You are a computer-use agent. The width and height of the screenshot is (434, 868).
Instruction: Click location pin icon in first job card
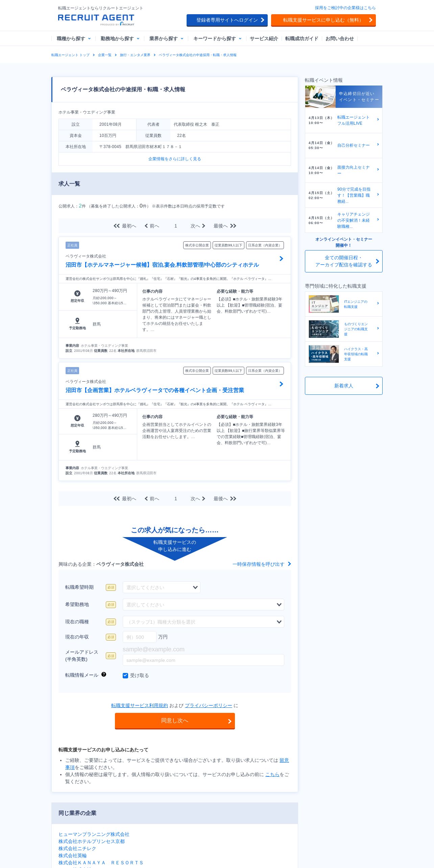(77, 320)
